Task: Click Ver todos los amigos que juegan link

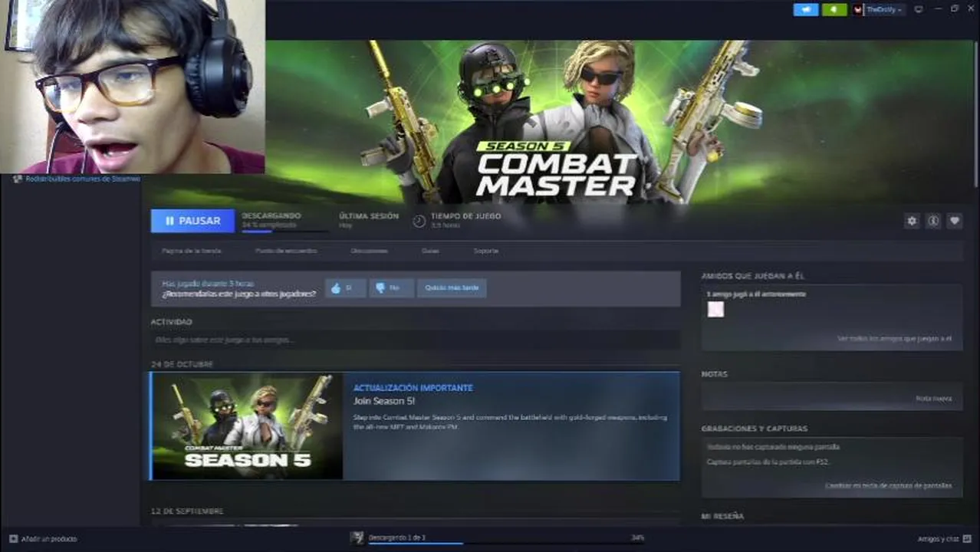Action: [894, 338]
